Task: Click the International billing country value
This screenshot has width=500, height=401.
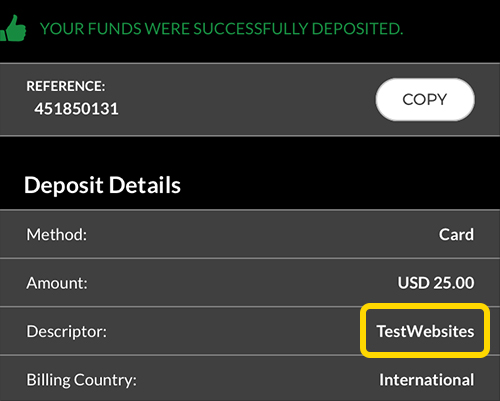Action: coord(427,380)
